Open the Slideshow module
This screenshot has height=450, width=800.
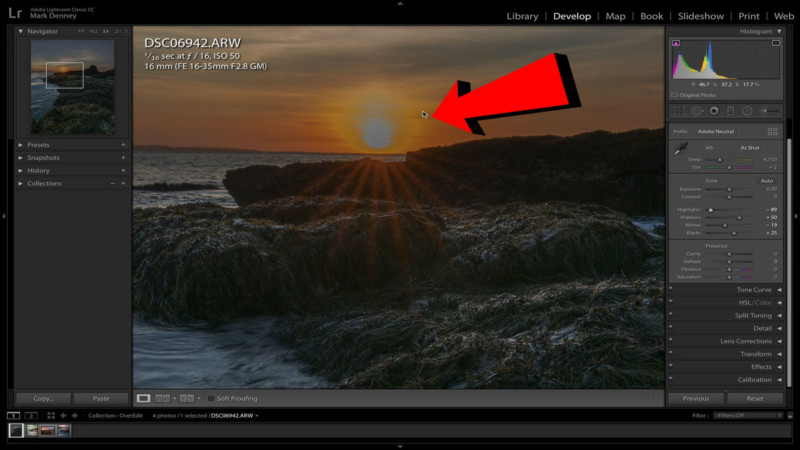point(699,16)
